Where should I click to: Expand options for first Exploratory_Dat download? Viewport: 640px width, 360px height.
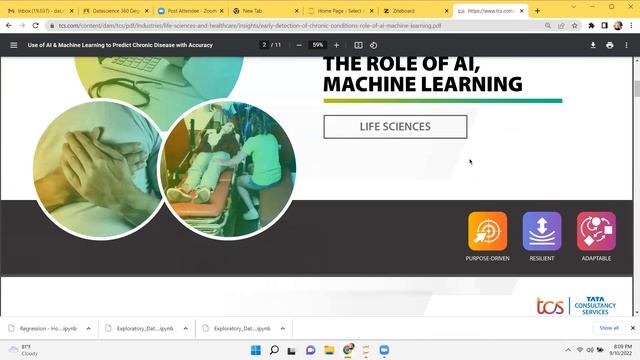pos(186,328)
